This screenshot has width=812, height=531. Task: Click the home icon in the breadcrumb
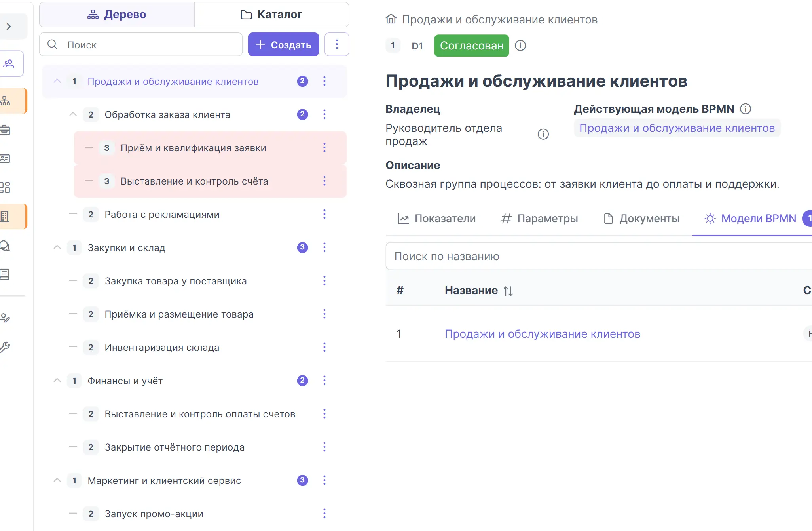(391, 19)
